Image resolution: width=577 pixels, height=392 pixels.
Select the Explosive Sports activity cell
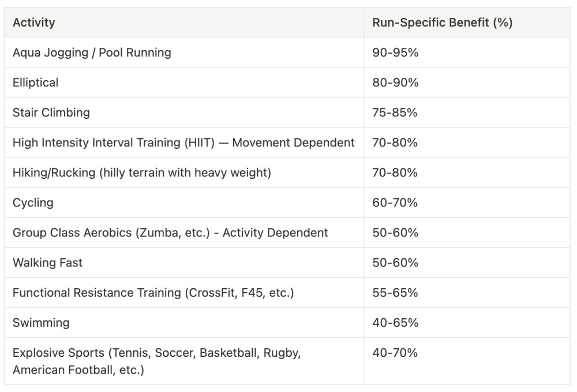pos(156,361)
